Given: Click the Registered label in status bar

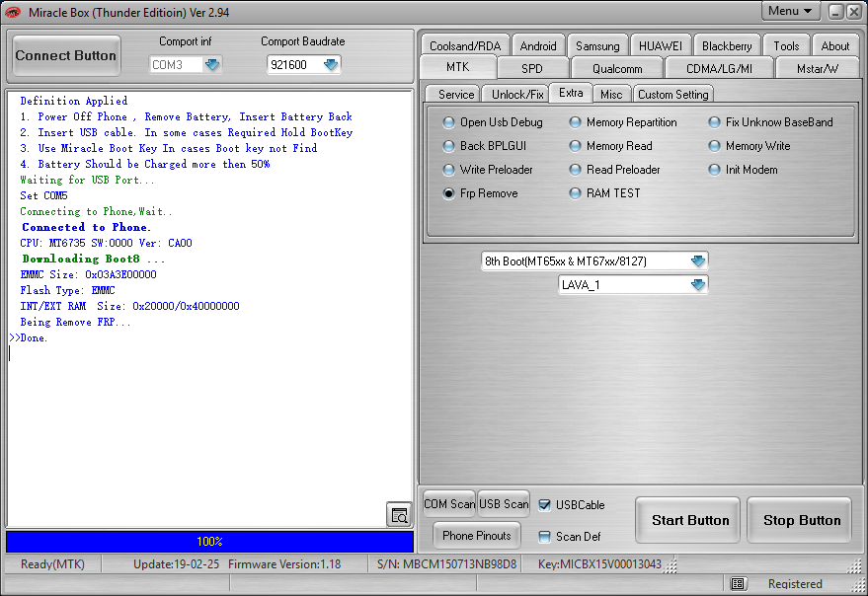Looking at the screenshot, I should (x=795, y=584).
